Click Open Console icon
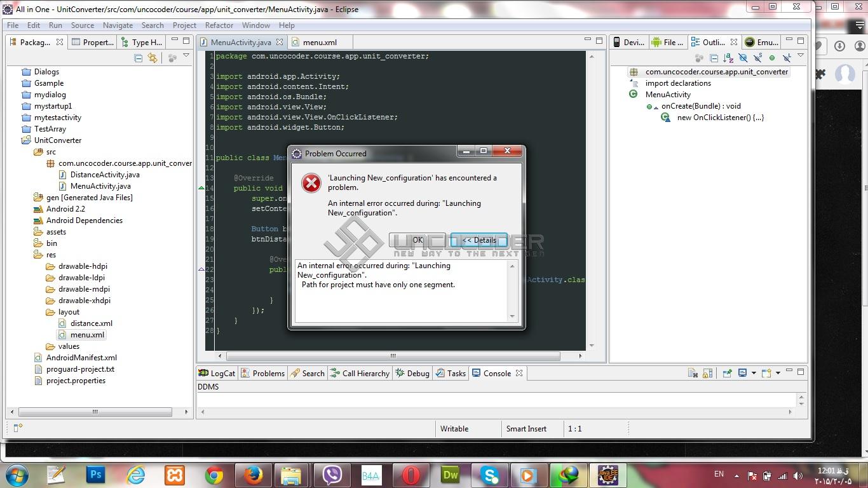 766,373
